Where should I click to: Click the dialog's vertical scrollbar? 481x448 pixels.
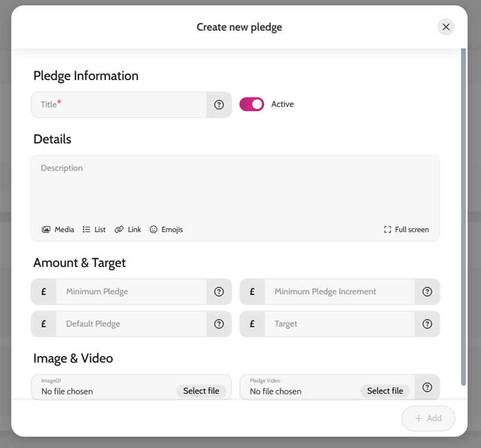(464, 216)
